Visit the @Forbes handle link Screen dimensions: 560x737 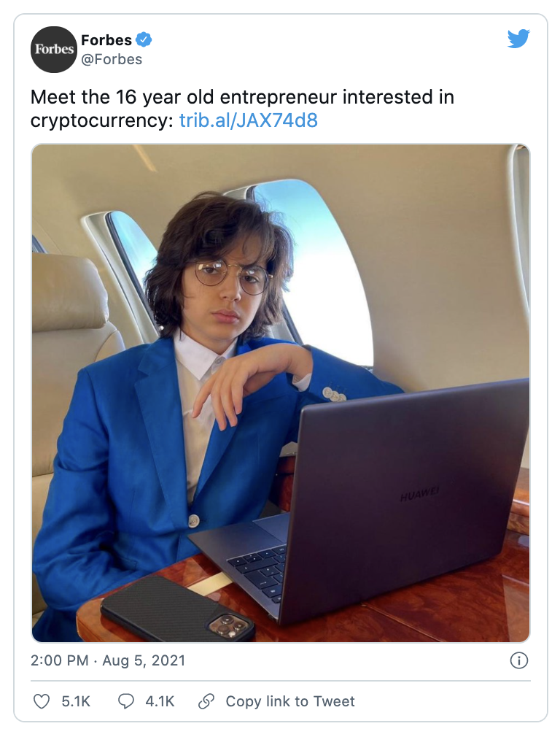point(112,59)
